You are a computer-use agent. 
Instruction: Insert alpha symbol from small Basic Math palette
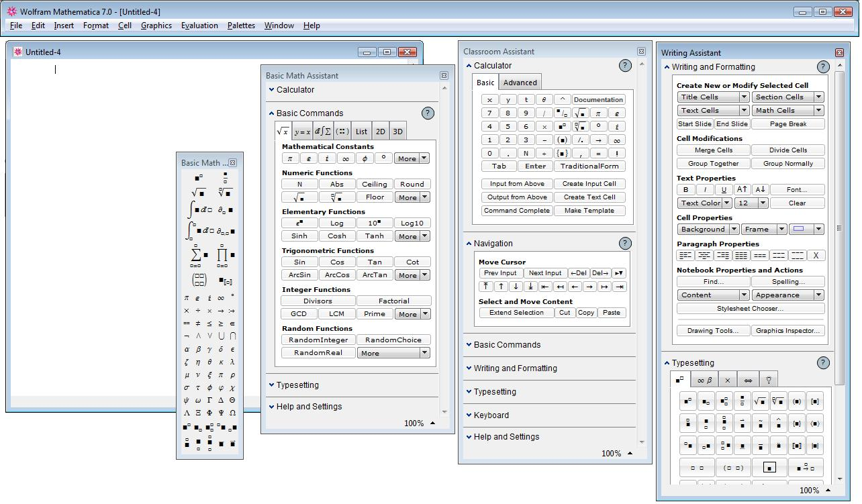coord(187,349)
